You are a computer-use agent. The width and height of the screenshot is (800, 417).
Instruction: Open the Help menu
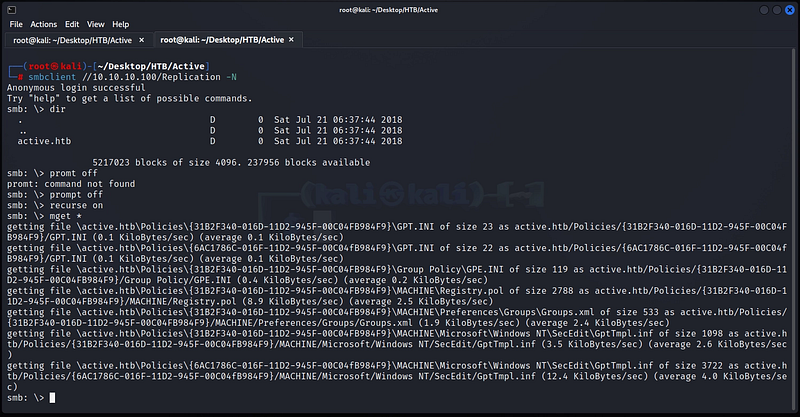click(121, 24)
